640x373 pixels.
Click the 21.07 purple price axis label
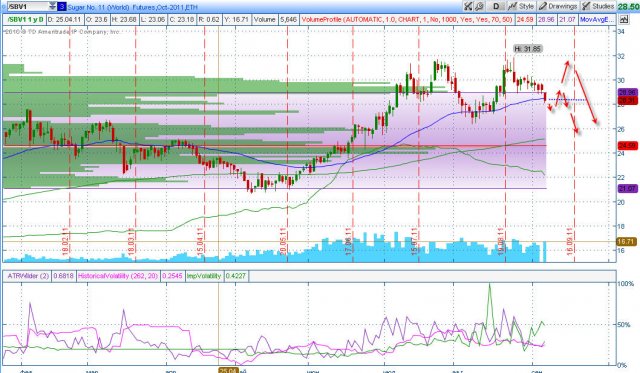click(627, 189)
